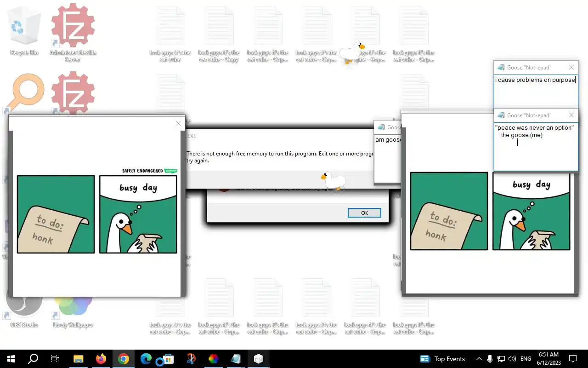Screen dimensions: 588x368
Task: Open the volume speaker tray icon
Action: (x=512, y=359)
